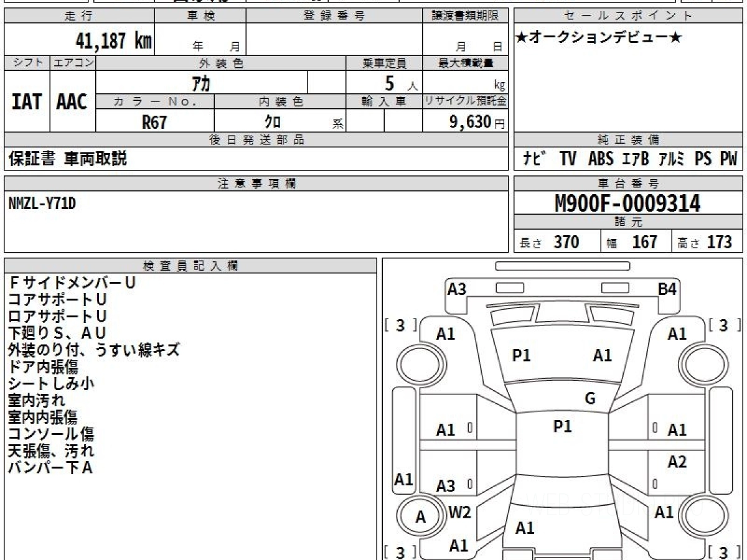Select the PW equipment entry
This screenshot has width=747, height=560.
[728, 159]
